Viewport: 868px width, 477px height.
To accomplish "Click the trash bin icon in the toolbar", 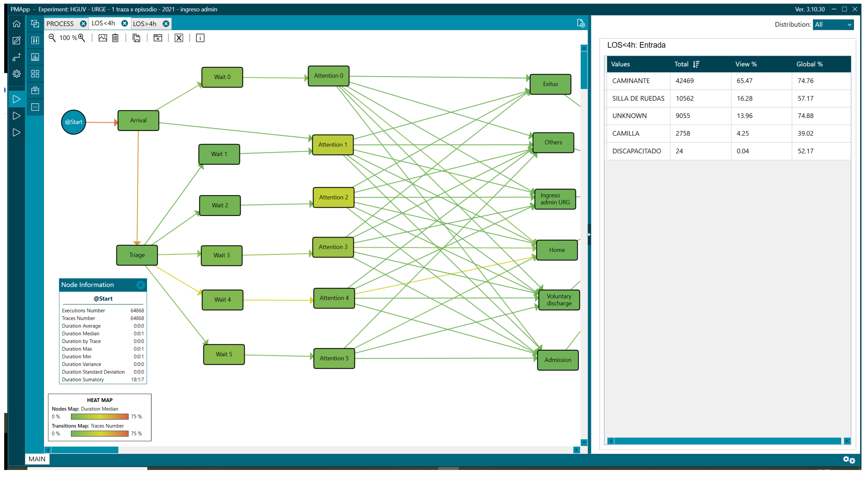I will [x=115, y=38].
